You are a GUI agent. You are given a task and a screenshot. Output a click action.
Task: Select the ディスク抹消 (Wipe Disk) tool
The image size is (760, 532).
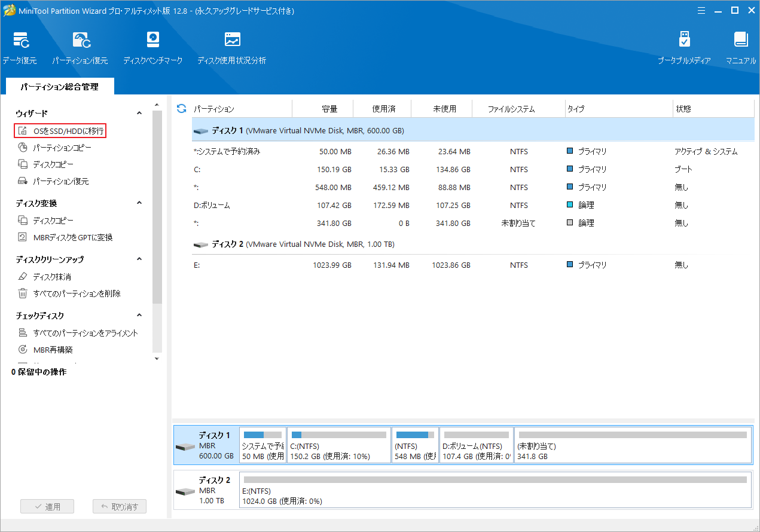53,276
